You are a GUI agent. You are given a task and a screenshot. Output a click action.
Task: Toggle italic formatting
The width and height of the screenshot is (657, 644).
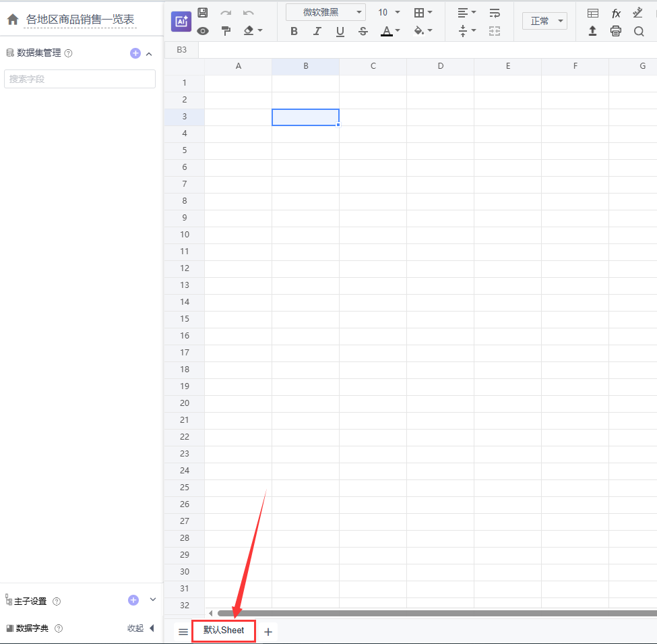click(x=317, y=31)
